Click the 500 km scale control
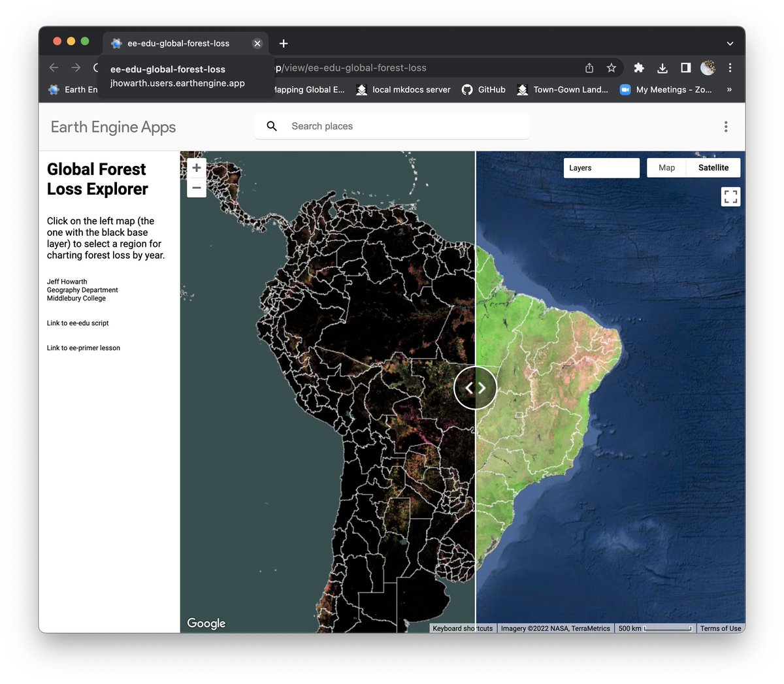The height and width of the screenshot is (684, 784). point(655,628)
